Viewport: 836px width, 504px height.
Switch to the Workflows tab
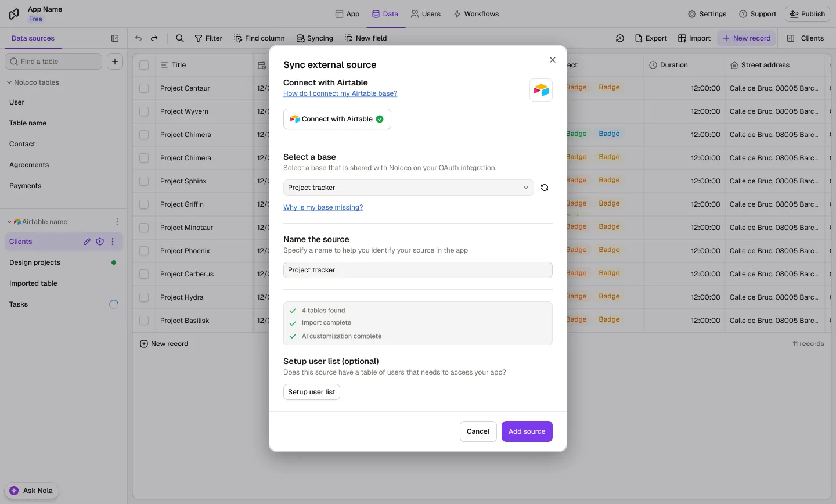(x=476, y=14)
